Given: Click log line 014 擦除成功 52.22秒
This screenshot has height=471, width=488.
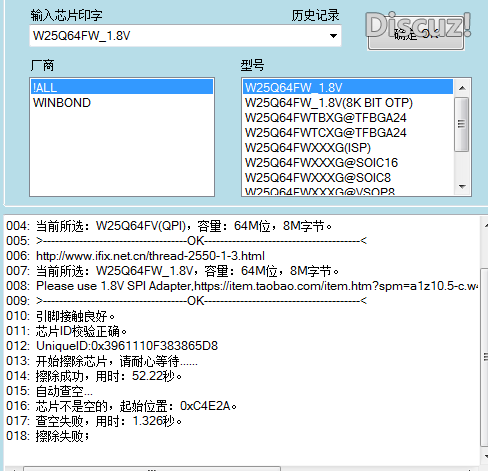Looking at the screenshot, I should coord(94,376).
